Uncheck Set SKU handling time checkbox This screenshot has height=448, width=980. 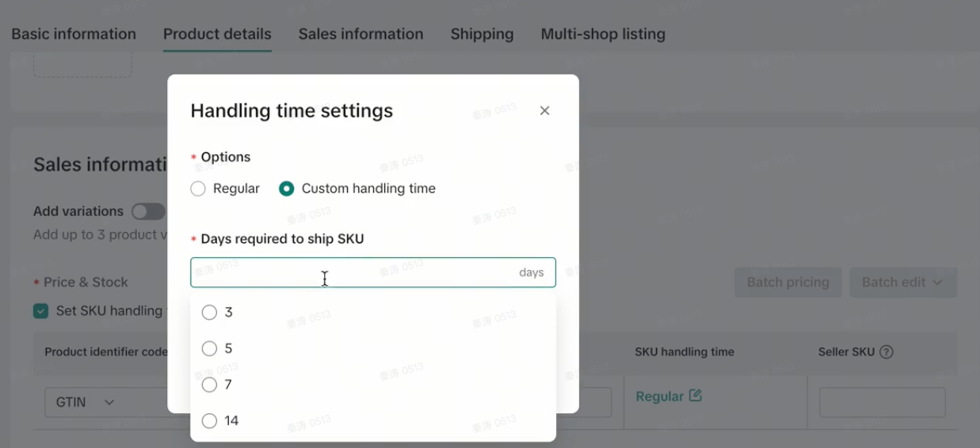coord(40,311)
